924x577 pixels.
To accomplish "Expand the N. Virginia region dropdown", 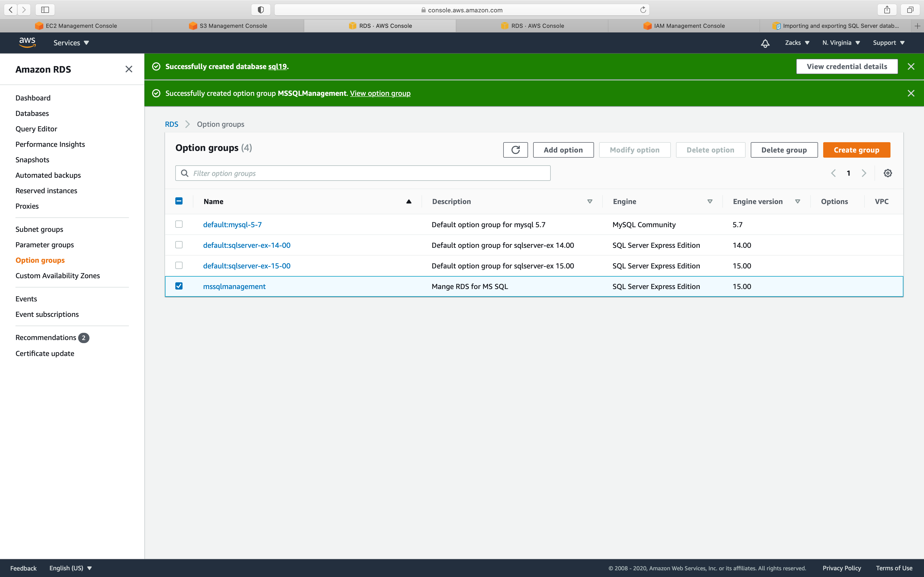I will tap(841, 43).
